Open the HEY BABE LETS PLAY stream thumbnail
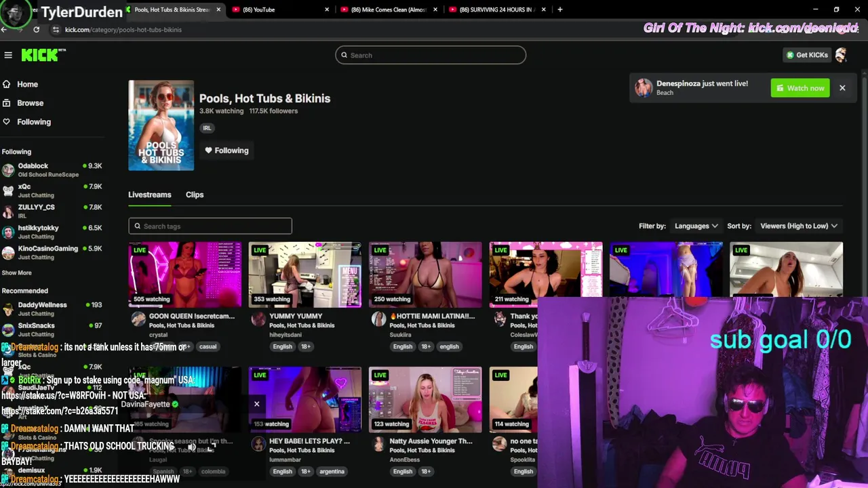 pos(305,399)
